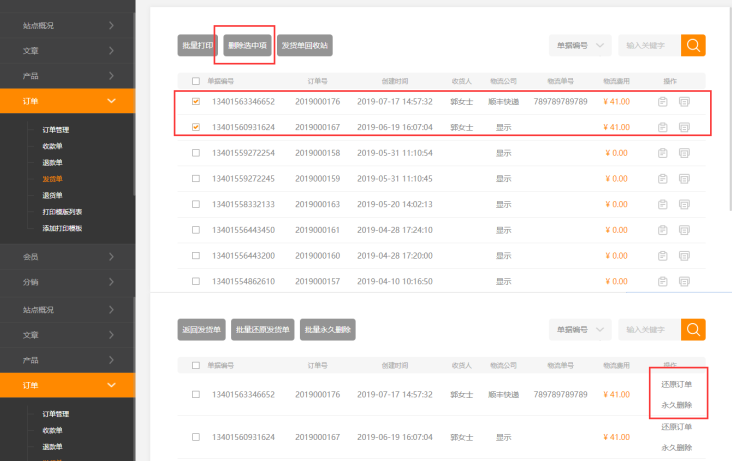Click list icon on row 13401556443450
Image resolution: width=732 pixels, height=461 pixels.
pyautogui.click(x=684, y=230)
